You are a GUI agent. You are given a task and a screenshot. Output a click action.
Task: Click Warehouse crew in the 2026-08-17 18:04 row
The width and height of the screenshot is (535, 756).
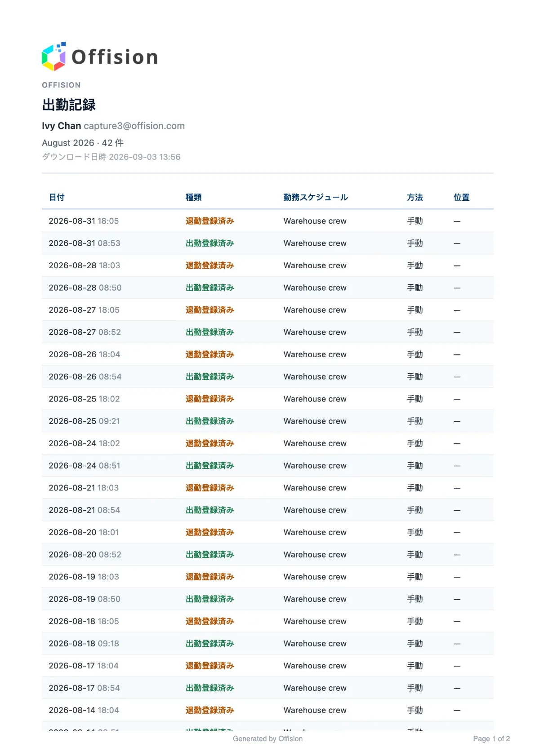[x=315, y=666]
